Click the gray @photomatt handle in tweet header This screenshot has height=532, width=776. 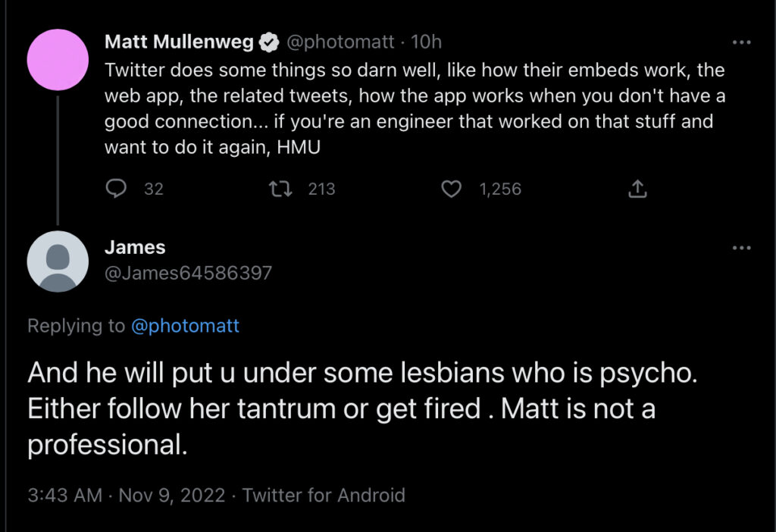[339, 43]
